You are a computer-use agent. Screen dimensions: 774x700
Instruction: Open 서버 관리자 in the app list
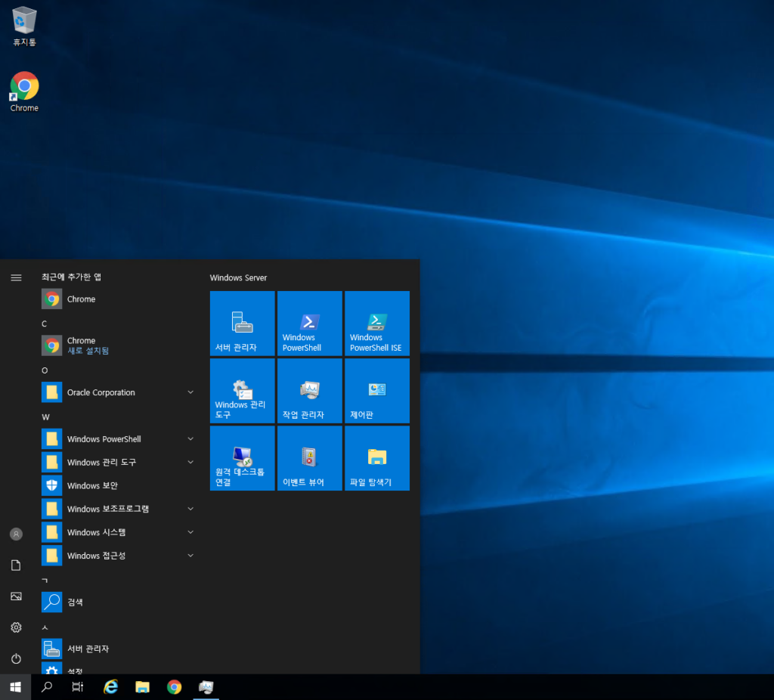[x=119, y=649]
